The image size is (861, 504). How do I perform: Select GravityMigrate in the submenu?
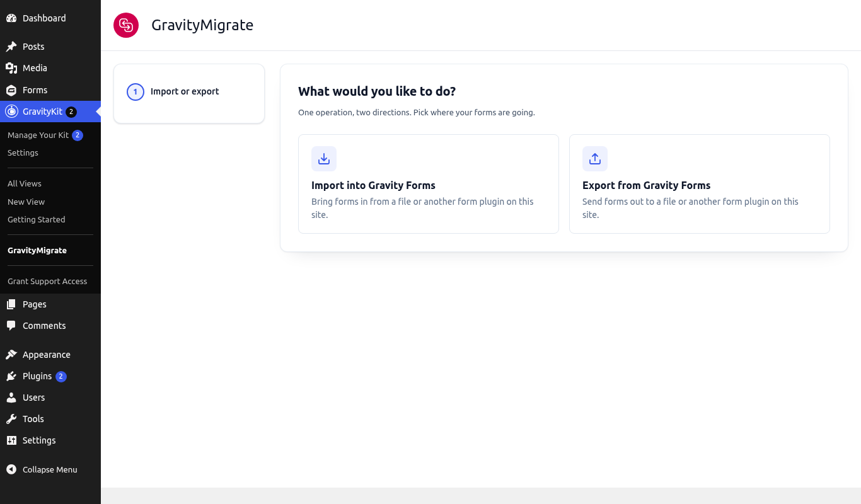click(x=50, y=250)
